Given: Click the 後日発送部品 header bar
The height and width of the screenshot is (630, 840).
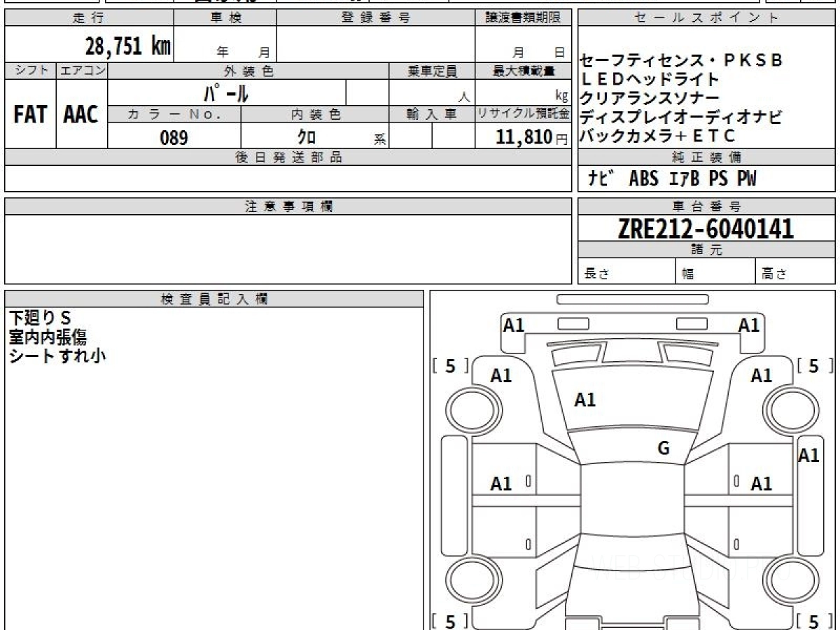Looking at the screenshot, I should coord(288,157).
